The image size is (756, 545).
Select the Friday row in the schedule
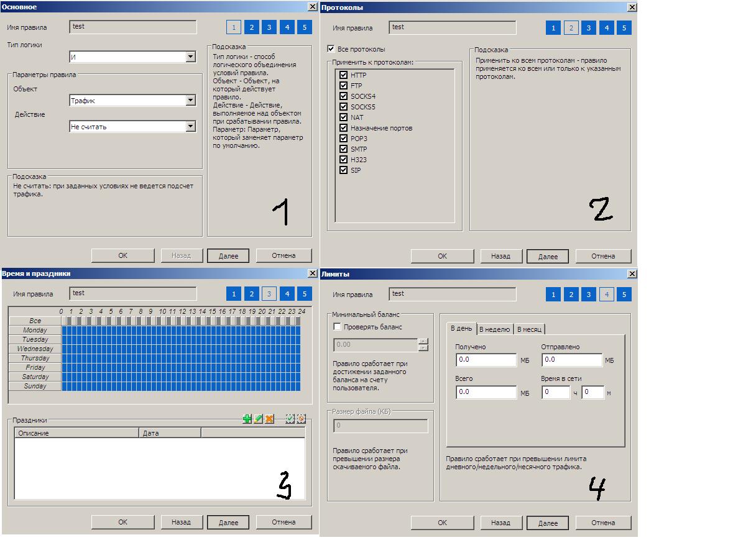coord(35,368)
